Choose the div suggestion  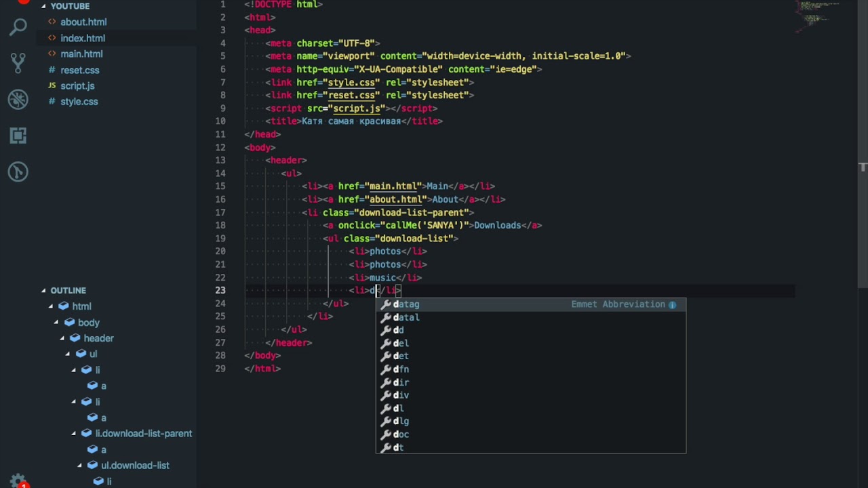[x=531, y=395]
